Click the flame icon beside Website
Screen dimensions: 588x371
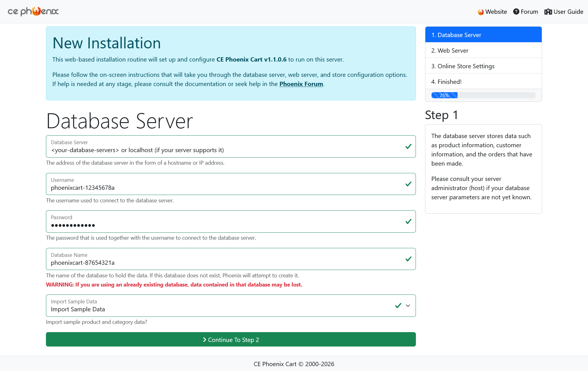[x=481, y=12]
